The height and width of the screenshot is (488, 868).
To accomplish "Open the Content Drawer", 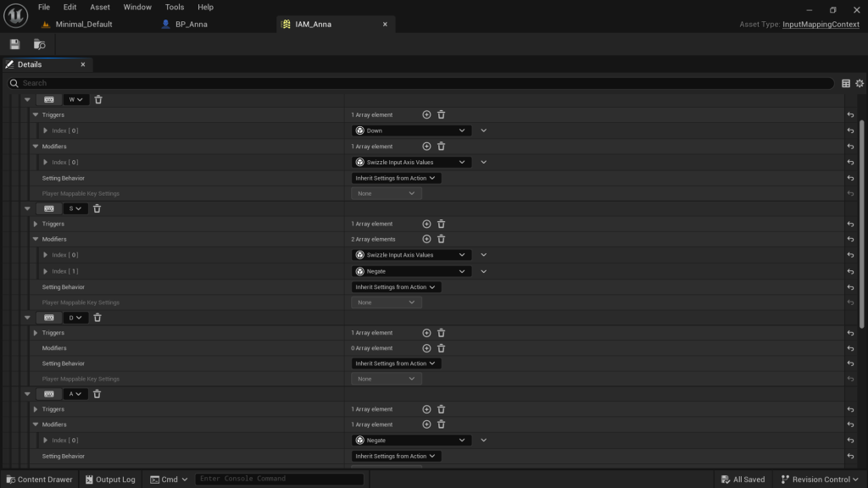I will point(39,480).
